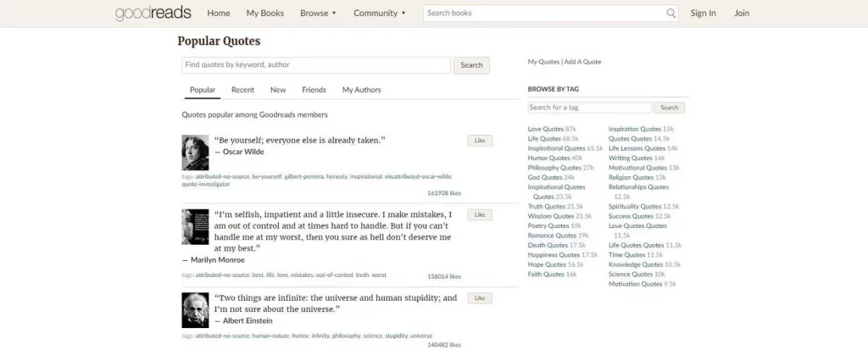
Task: Click the be-yourself tag
Action: 267,176
